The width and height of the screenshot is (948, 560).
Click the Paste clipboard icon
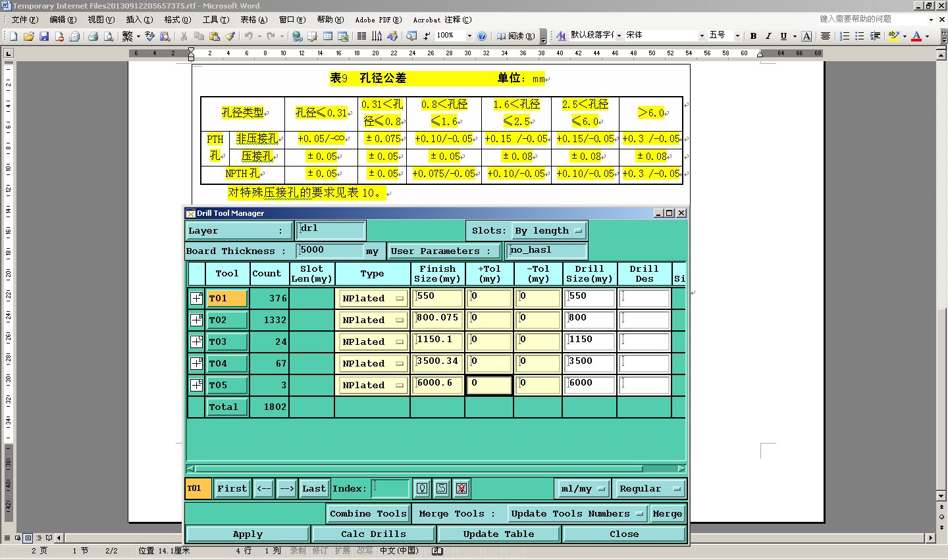215,36
